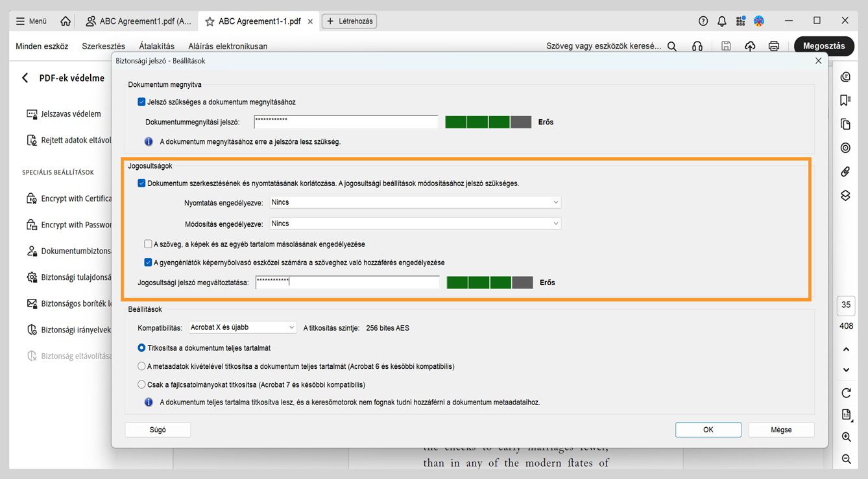This screenshot has width=868, height=479.
Task: Open Biztonsági irányelvek option
Action: tap(69, 330)
